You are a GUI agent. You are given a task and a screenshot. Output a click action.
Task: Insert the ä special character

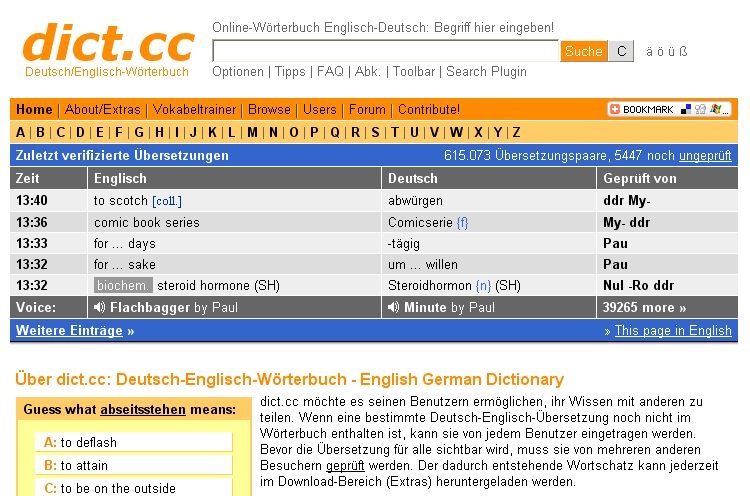coord(649,51)
